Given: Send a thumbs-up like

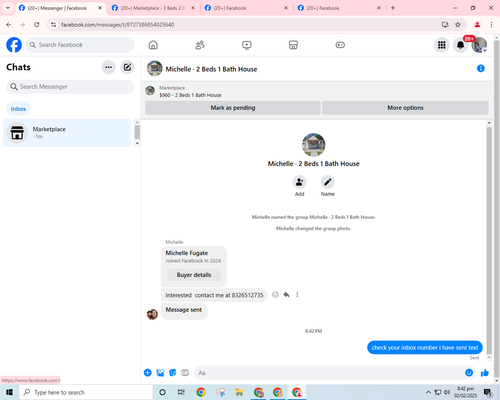Looking at the screenshot, I should click(485, 373).
